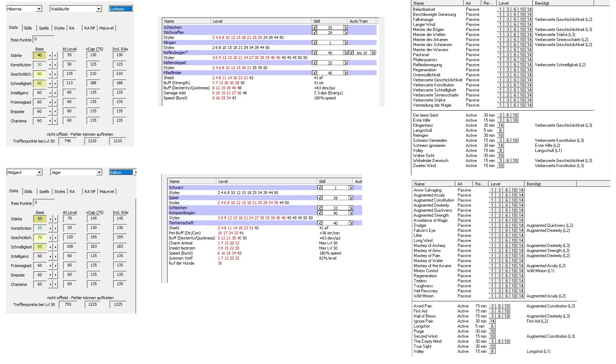
Task: Increase Intelligenz base in Midgard stats
Action: [55, 256]
